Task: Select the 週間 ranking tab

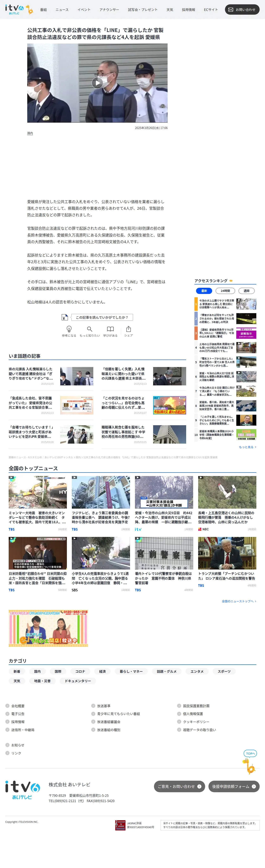Action: (246, 291)
